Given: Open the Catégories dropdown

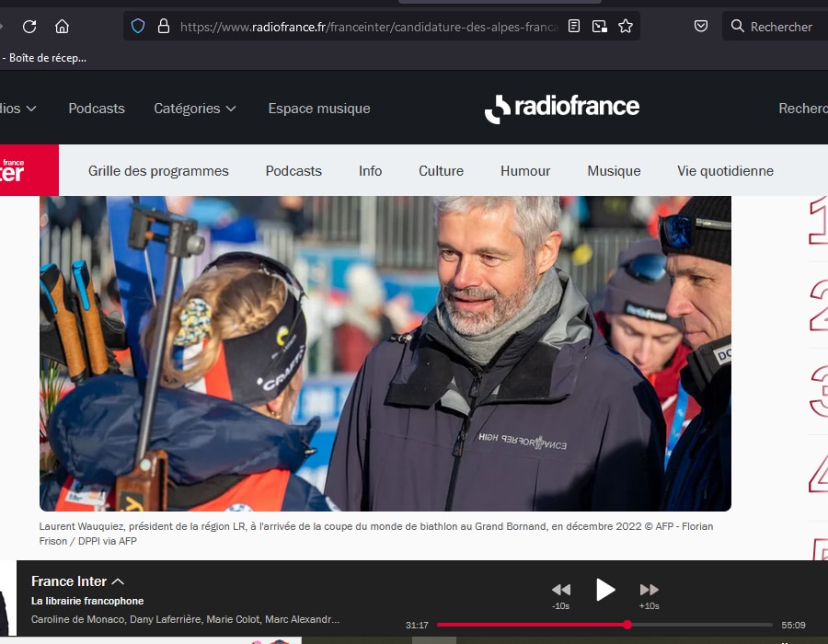Looking at the screenshot, I should [194, 108].
